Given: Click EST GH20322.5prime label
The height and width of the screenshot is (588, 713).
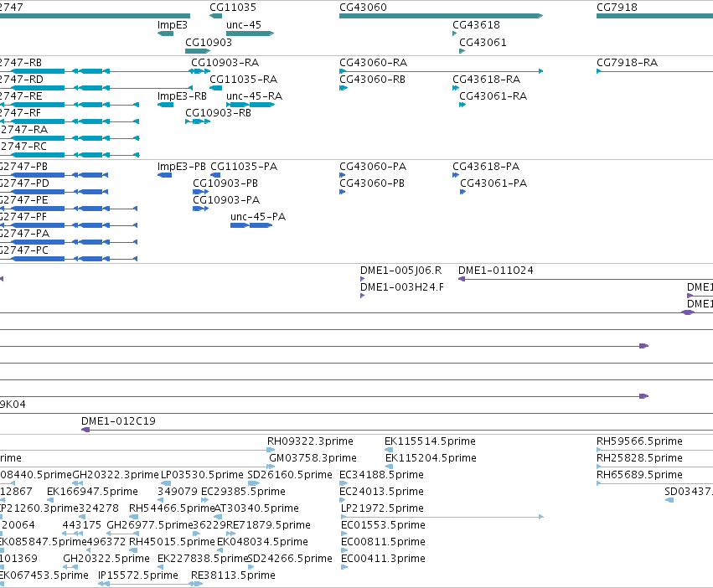Looking at the screenshot, I should [106, 559].
